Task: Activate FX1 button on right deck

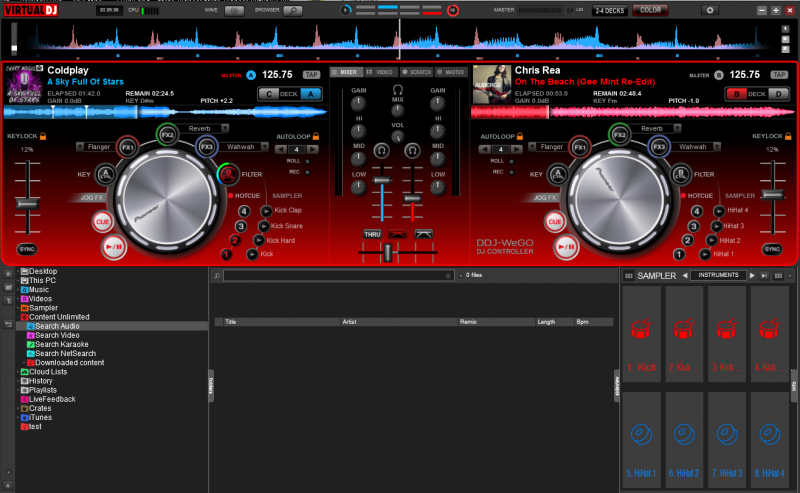Action: pos(580,147)
